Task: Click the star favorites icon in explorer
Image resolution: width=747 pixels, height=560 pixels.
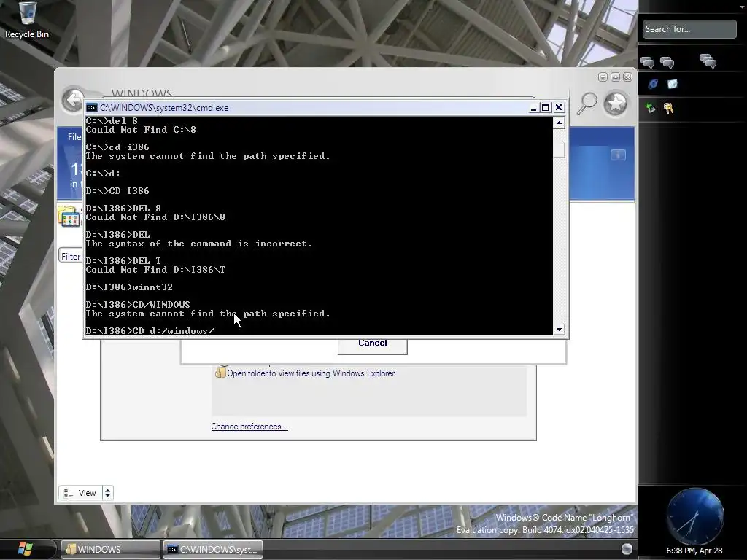Action: tap(616, 103)
